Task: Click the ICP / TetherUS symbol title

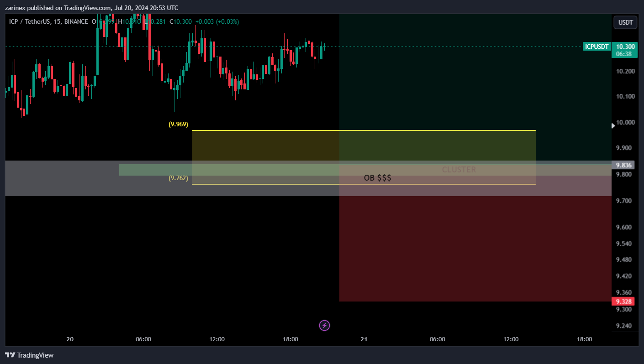Action: pos(29,21)
